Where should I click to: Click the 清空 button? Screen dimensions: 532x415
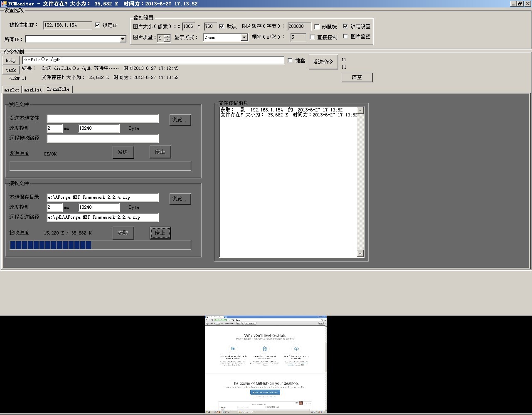(357, 77)
